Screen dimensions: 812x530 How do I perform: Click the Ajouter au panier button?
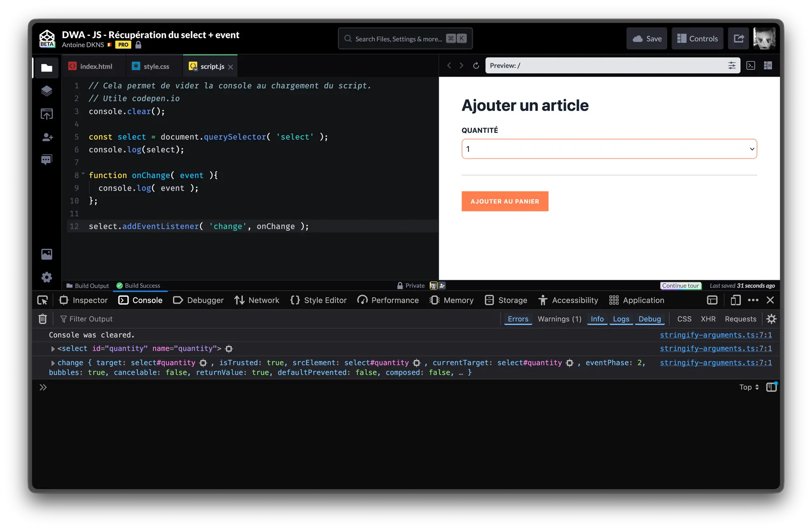505,201
